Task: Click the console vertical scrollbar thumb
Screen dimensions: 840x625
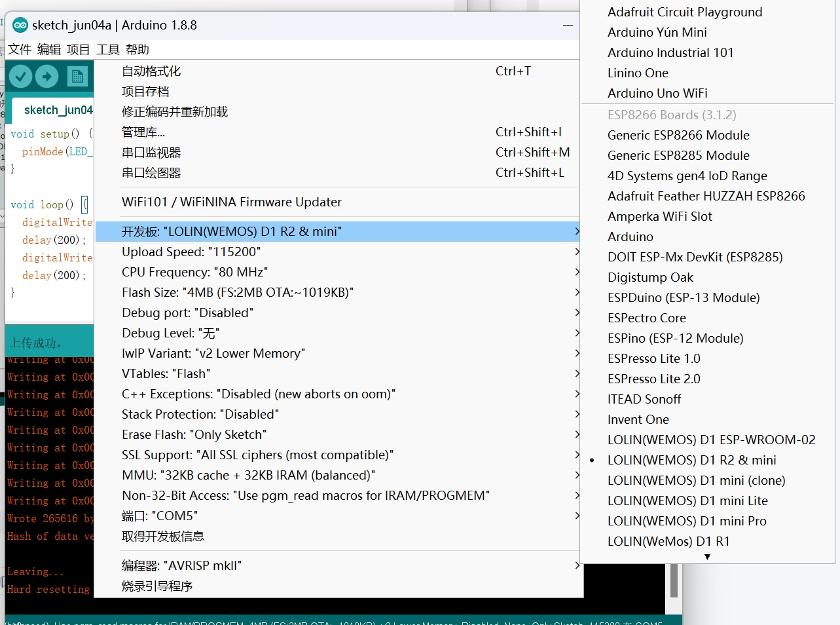Action: pos(674,580)
